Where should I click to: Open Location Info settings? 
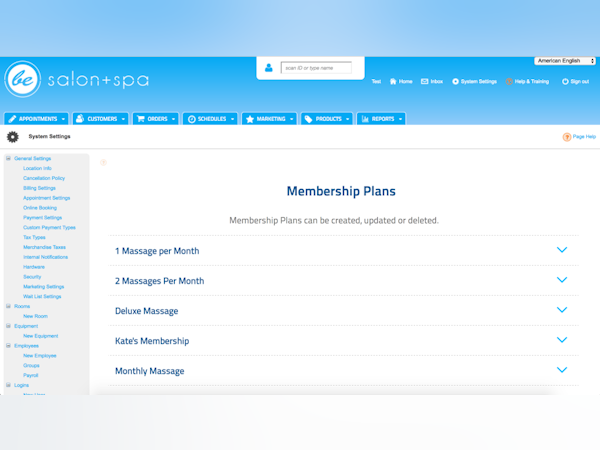click(37, 168)
